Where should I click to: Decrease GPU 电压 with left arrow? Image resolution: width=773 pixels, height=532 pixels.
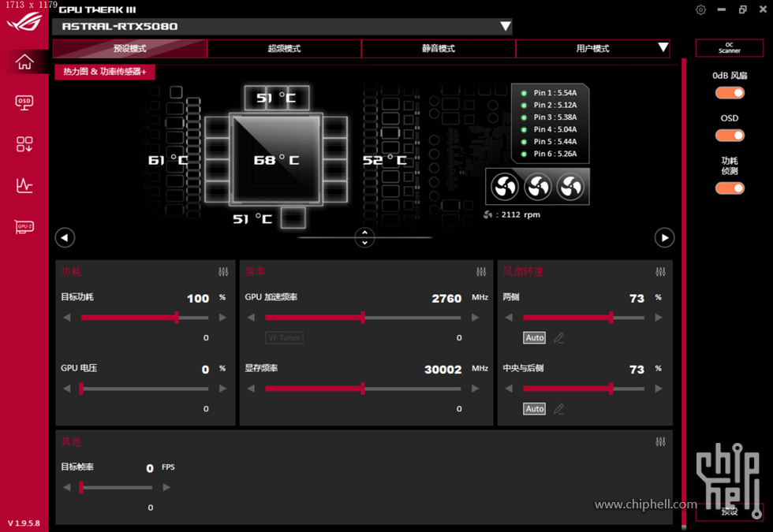tap(67, 389)
